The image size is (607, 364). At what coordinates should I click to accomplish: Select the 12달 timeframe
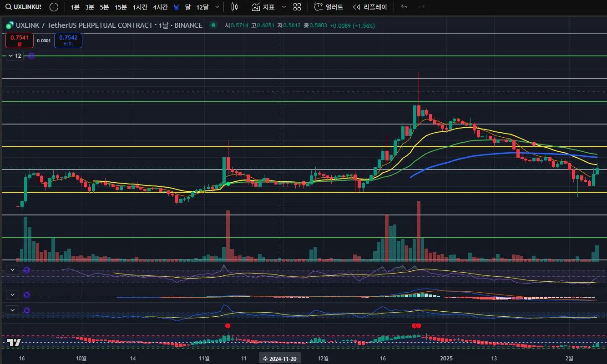click(x=202, y=7)
